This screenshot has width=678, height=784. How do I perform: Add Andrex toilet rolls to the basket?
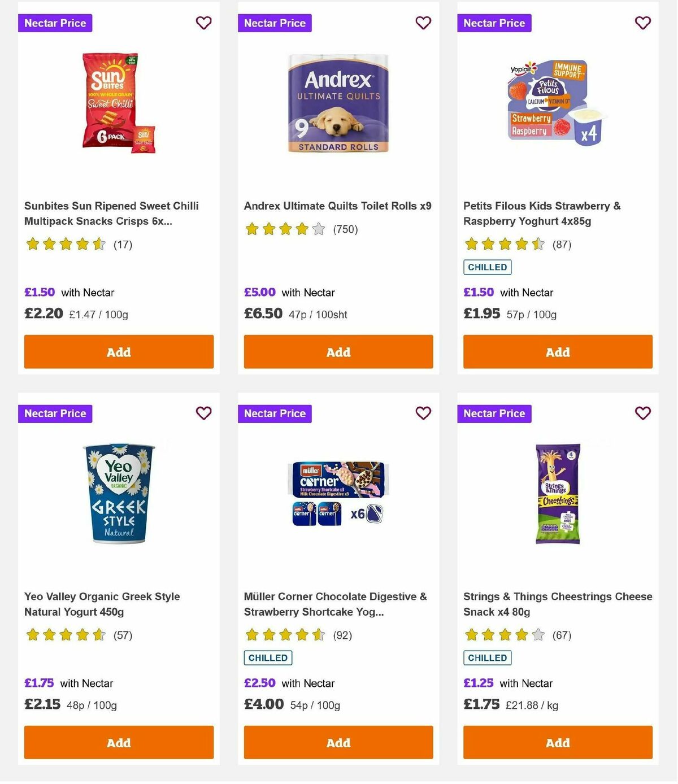(338, 351)
